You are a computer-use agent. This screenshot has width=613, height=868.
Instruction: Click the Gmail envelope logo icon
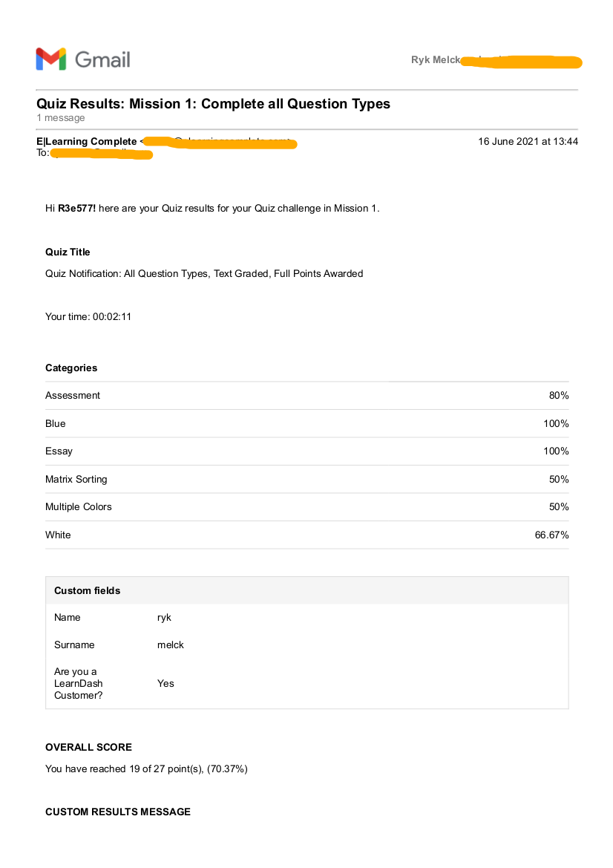pos(51,59)
